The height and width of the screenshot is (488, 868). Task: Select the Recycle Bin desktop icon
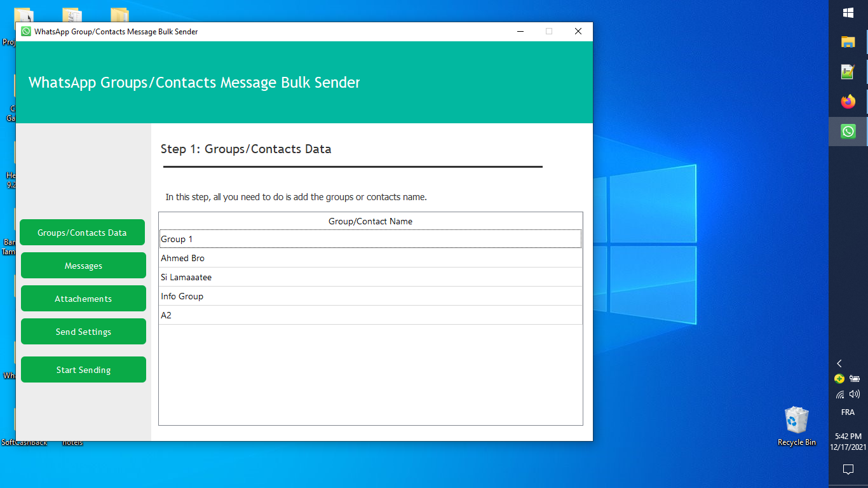pyautogui.click(x=797, y=426)
